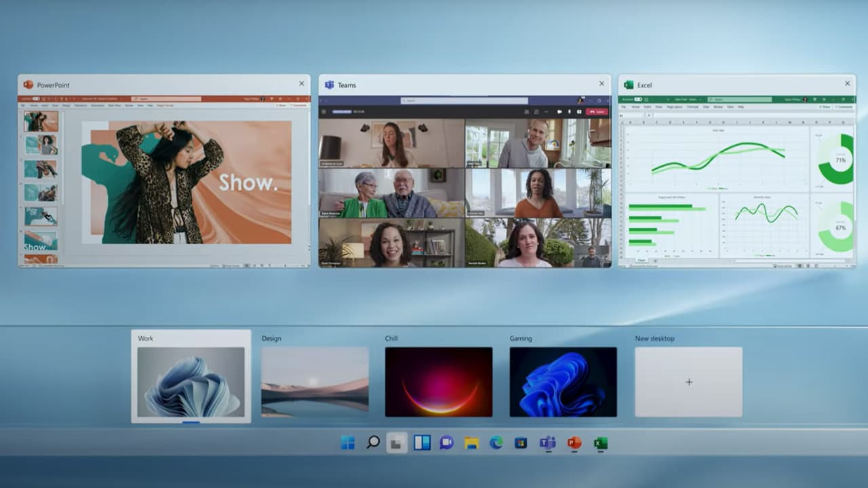Viewport: 868px width, 488px height.
Task: Click the PowerPoint icon in the taskbar
Action: click(x=574, y=443)
